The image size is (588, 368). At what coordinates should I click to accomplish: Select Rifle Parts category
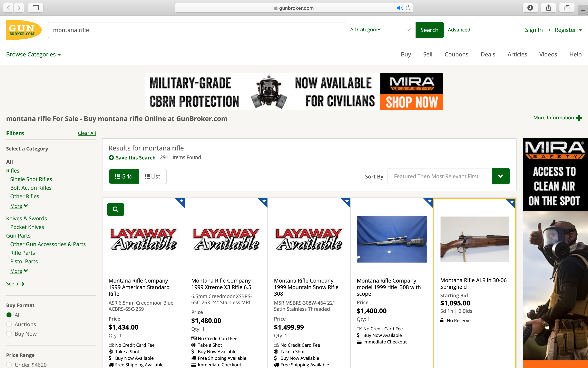23,253
